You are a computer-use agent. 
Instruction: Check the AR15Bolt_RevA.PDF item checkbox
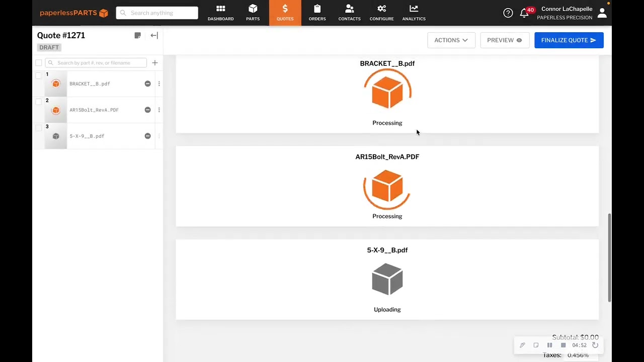pyautogui.click(x=39, y=102)
